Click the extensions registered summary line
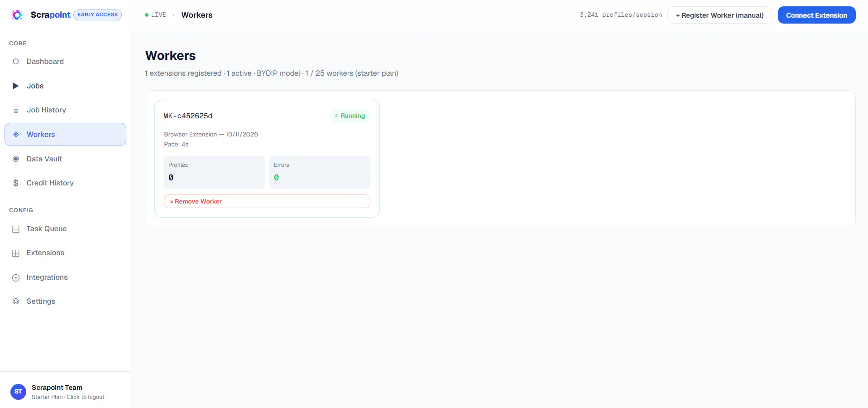The height and width of the screenshot is (408, 868). point(272,73)
